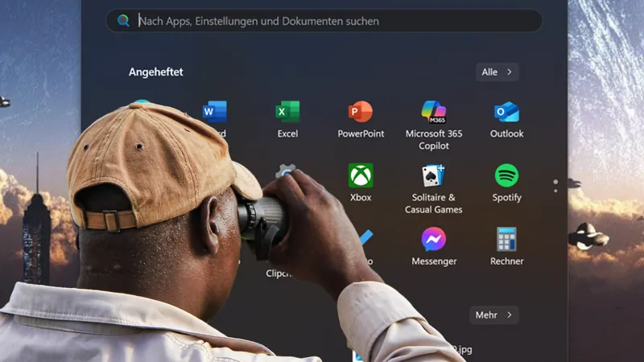Open Solitaire & Casual Games
644x362 pixels.
(x=434, y=175)
